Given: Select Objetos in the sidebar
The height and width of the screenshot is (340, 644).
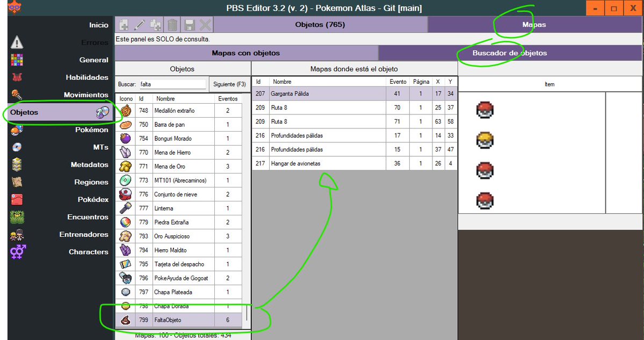Looking at the screenshot, I should pyautogui.click(x=60, y=112).
